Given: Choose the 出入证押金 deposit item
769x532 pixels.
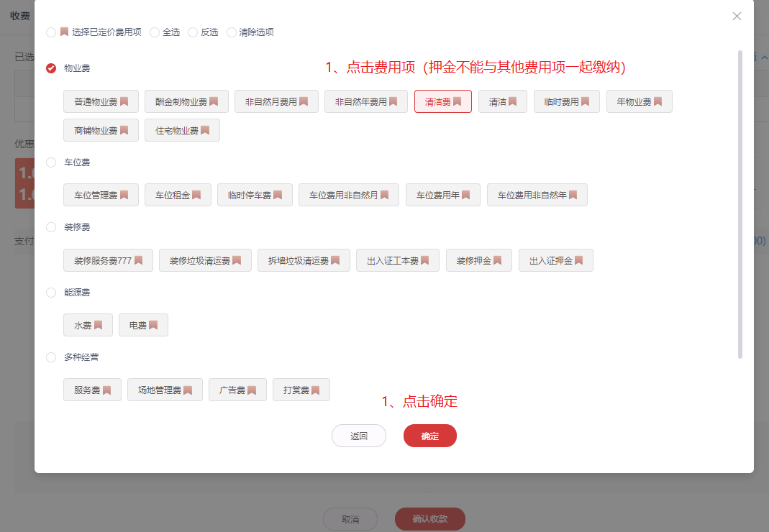Looking at the screenshot, I should 556,260.
